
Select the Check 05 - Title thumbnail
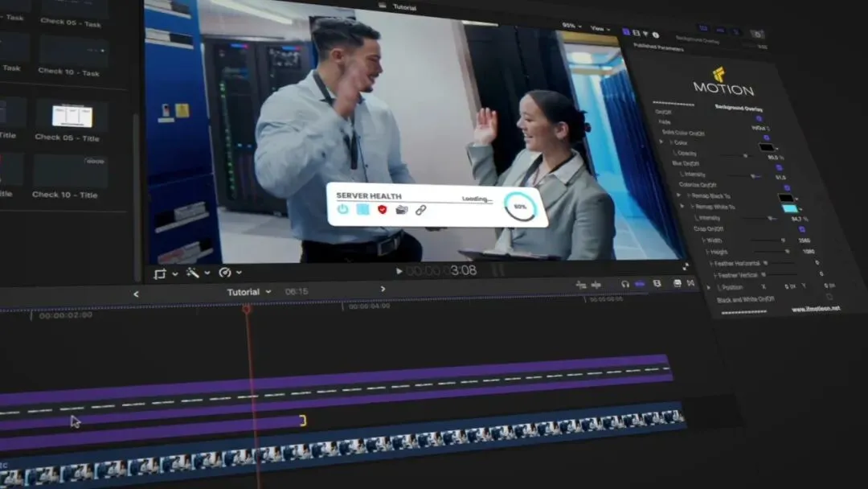click(72, 116)
